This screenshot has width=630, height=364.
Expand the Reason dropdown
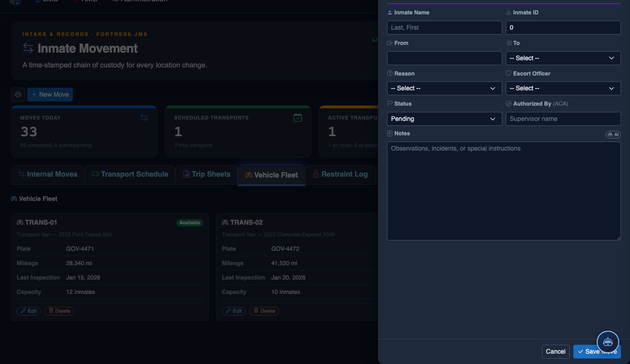tap(445, 88)
